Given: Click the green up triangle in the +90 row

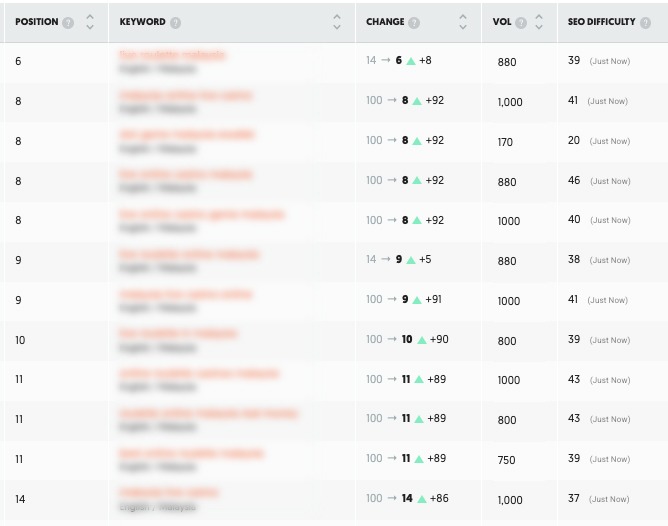Looking at the screenshot, I should coord(422,340).
